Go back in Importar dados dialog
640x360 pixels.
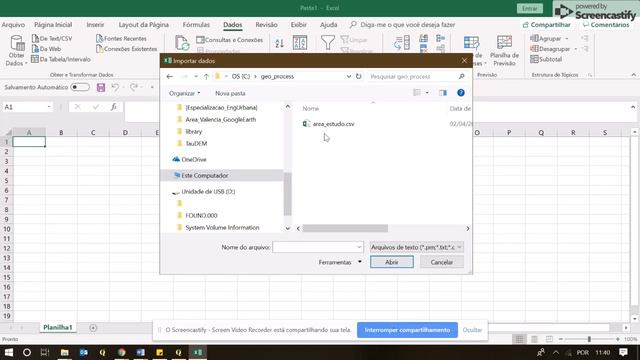click(170, 76)
